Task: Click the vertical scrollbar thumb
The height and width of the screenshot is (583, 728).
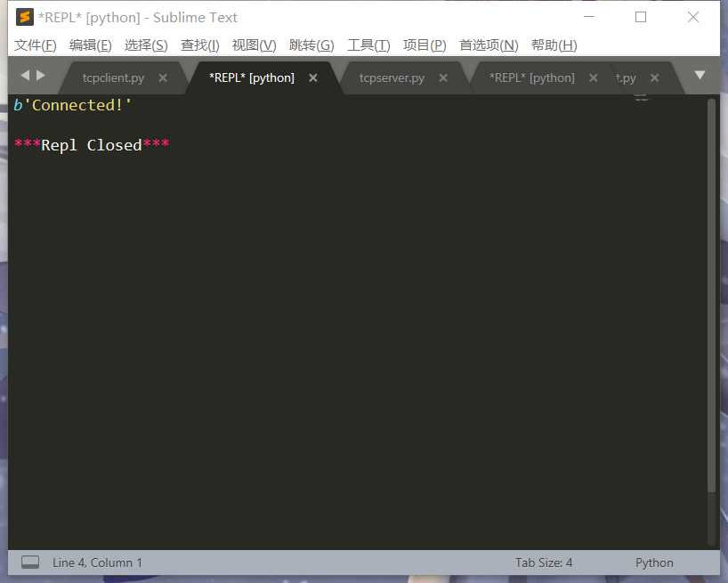Action: click(711, 296)
